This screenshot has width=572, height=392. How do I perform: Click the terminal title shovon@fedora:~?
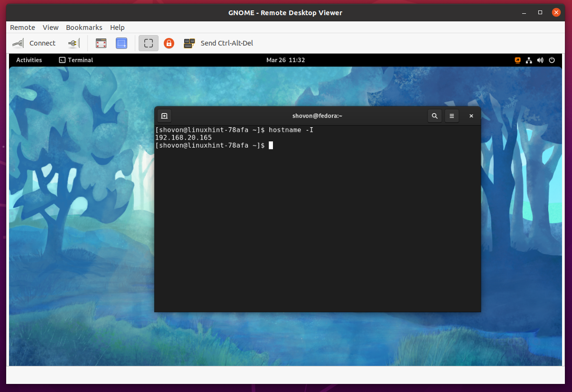318,116
